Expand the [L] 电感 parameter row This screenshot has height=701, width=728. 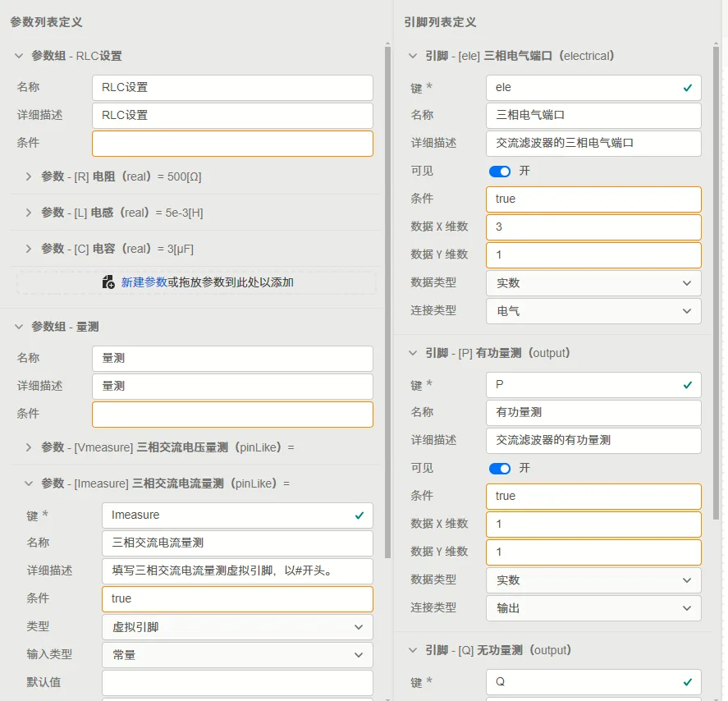pyautogui.click(x=29, y=213)
